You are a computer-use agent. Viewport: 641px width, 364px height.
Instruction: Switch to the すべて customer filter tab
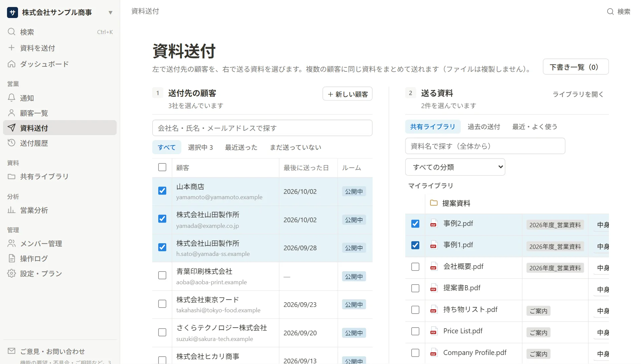pos(167,147)
